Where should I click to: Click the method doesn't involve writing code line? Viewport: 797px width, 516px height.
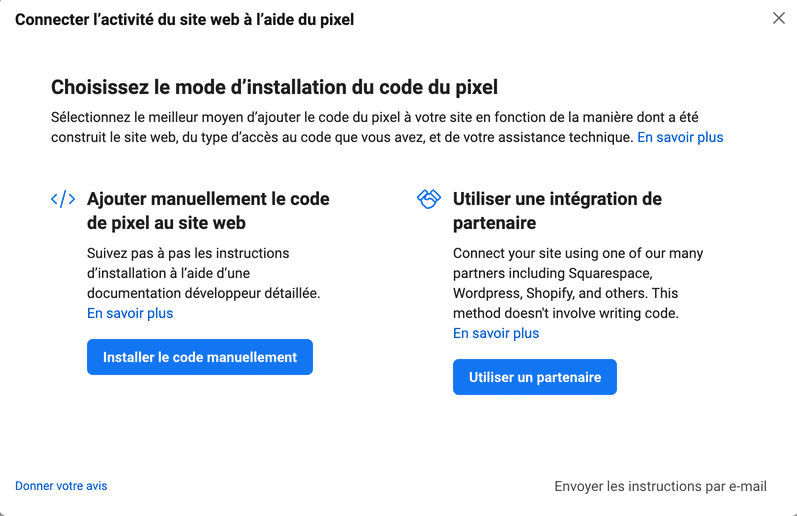[x=566, y=313]
